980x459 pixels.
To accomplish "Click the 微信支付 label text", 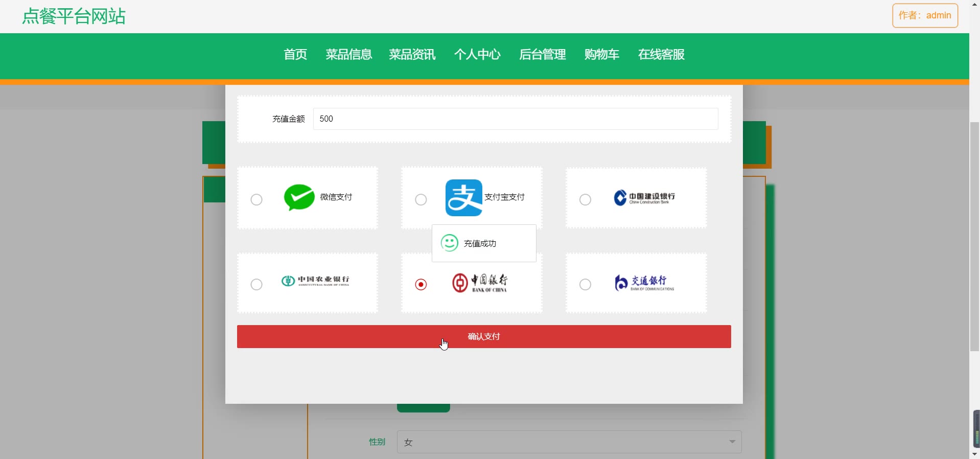I will tap(336, 197).
